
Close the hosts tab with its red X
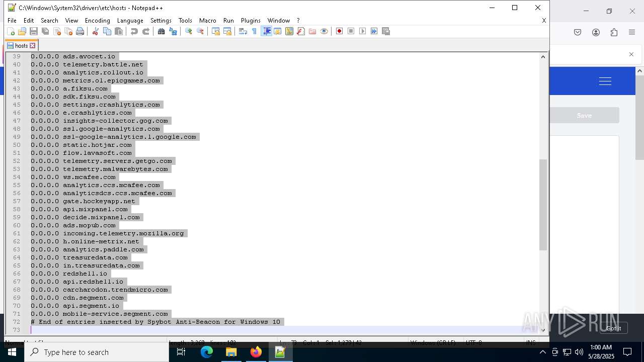point(33,46)
